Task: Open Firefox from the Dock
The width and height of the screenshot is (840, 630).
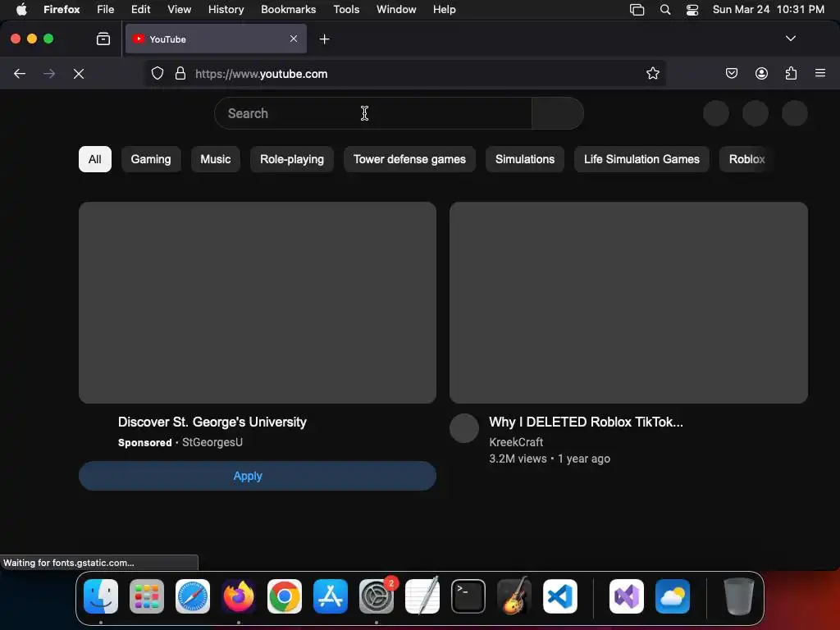Action: coord(239,596)
